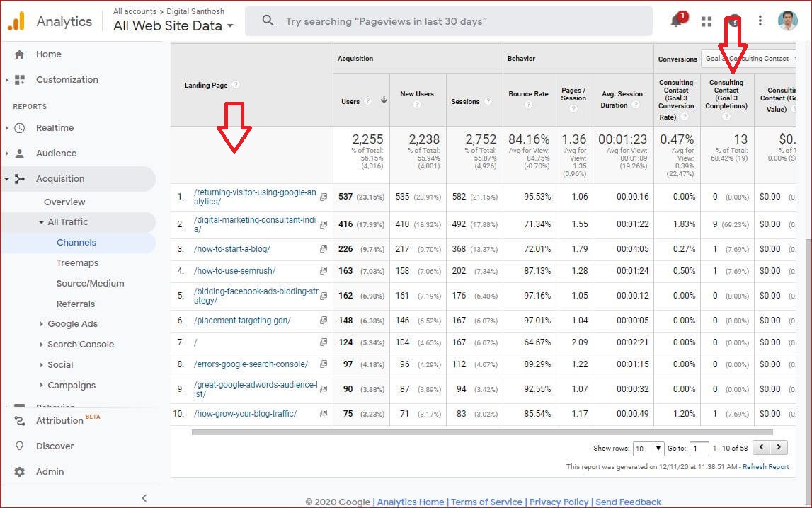Open the user account avatar
The width and height of the screenshot is (812, 508).
pos(787,21)
